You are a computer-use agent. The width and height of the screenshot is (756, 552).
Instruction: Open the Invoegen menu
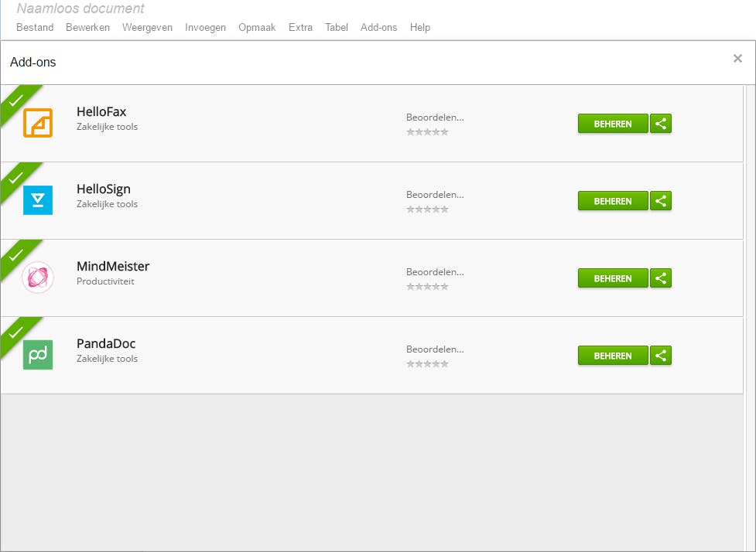click(x=205, y=28)
